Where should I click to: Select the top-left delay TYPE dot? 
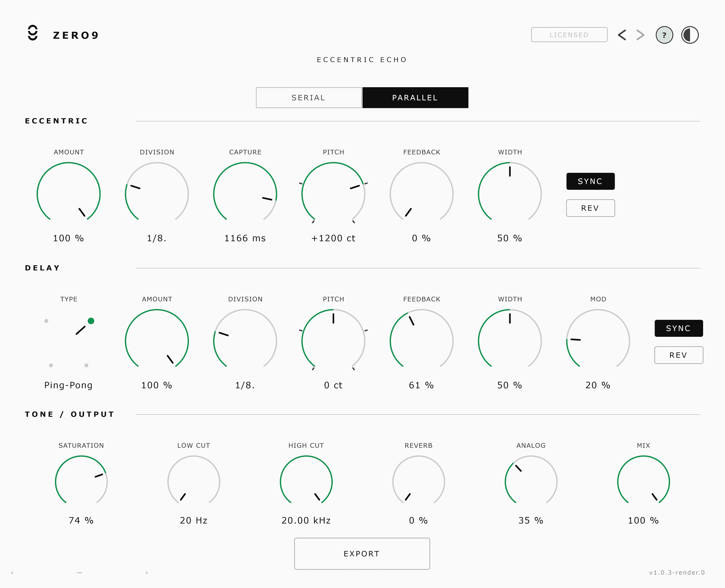tap(46, 321)
